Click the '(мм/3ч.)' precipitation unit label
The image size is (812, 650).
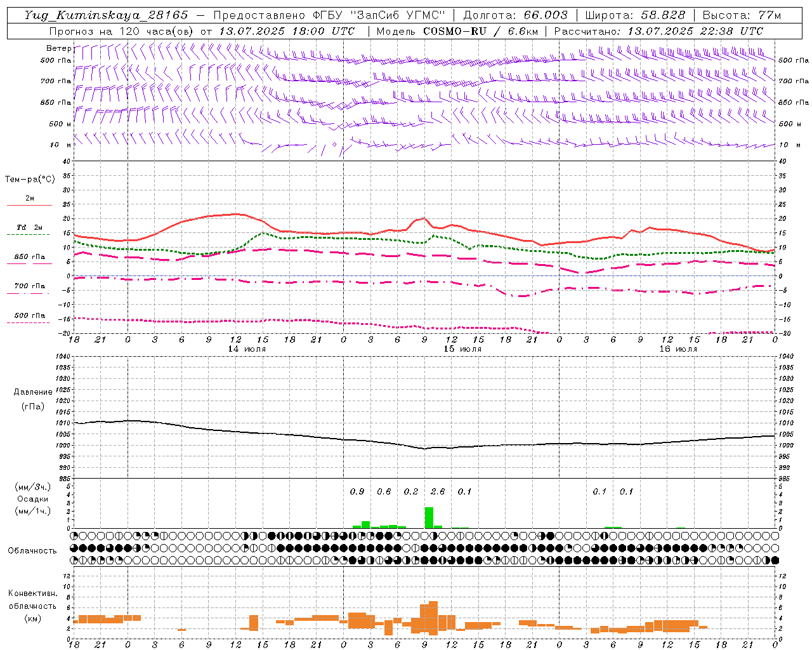33,487
